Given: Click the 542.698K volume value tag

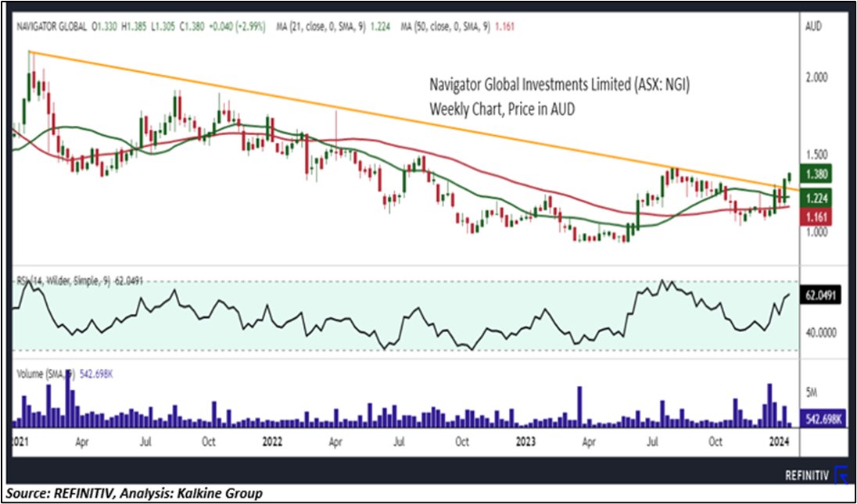Looking at the screenshot, I should [x=823, y=419].
